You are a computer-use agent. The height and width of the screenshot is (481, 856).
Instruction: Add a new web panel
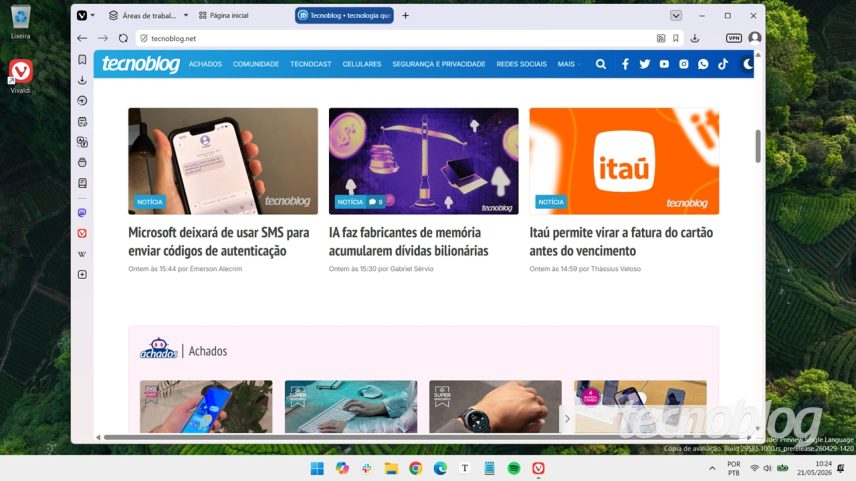[82, 275]
